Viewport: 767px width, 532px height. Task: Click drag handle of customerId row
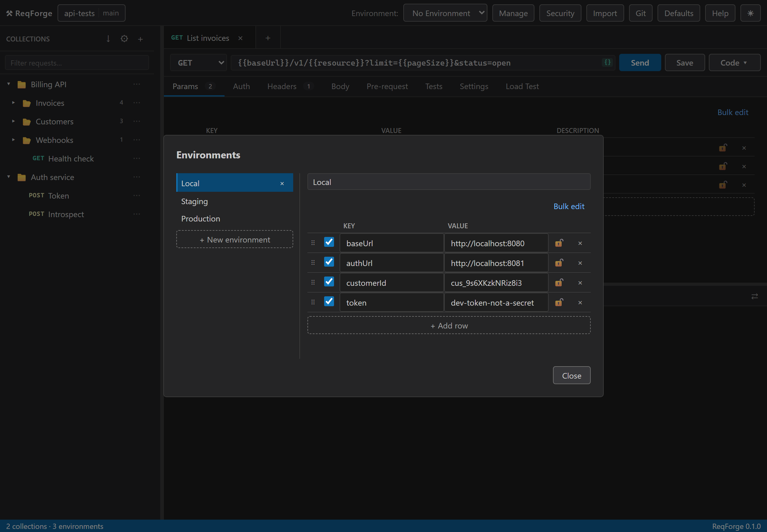313,282
